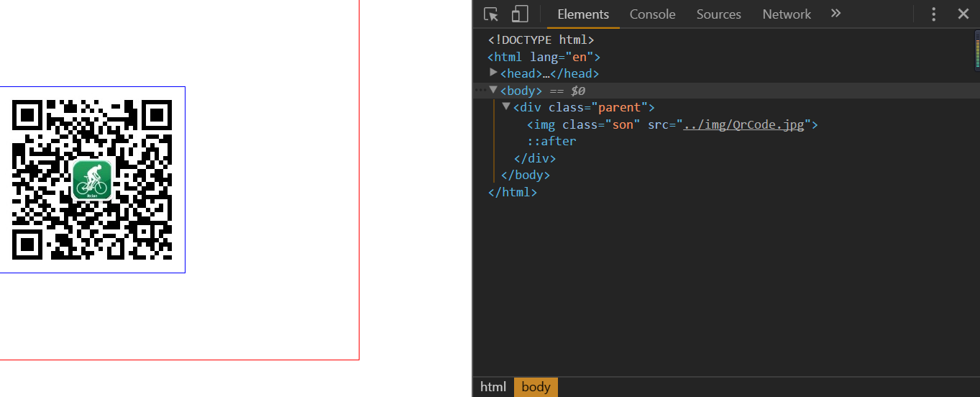Select the closing </div> tag row

tap(535, 158)
